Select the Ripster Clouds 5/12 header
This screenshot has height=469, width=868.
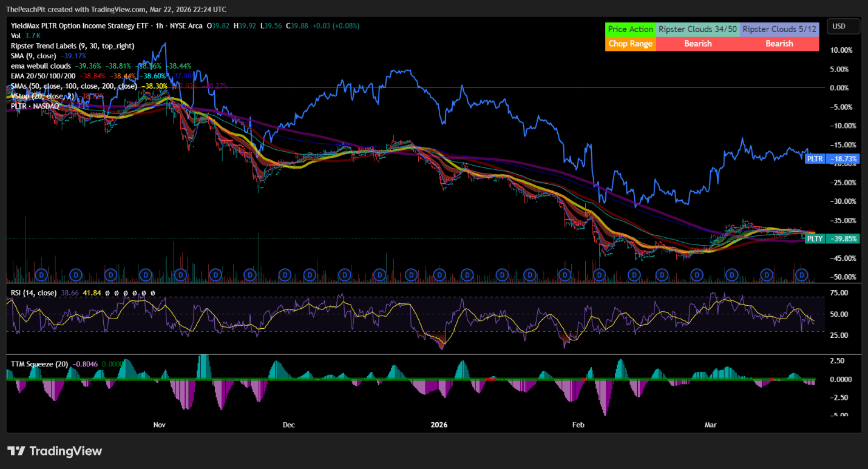tap(779, 29)
